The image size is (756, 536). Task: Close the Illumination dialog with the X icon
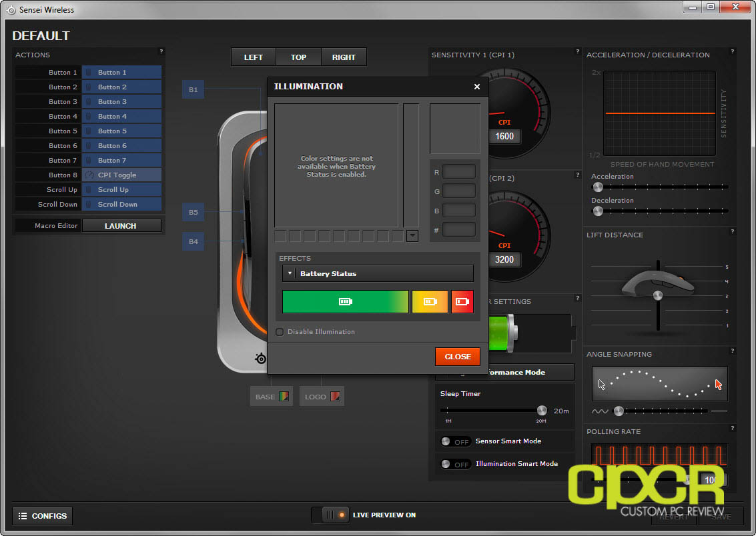477,87
